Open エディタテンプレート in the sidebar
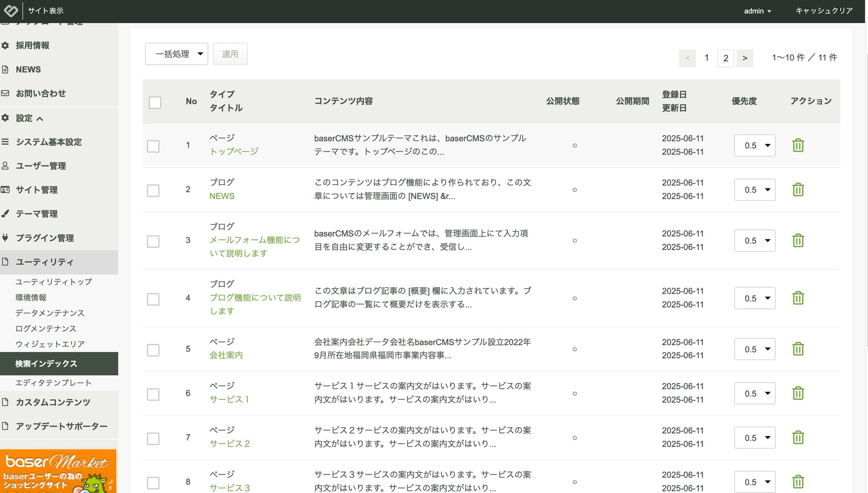 tap(53, 383)
